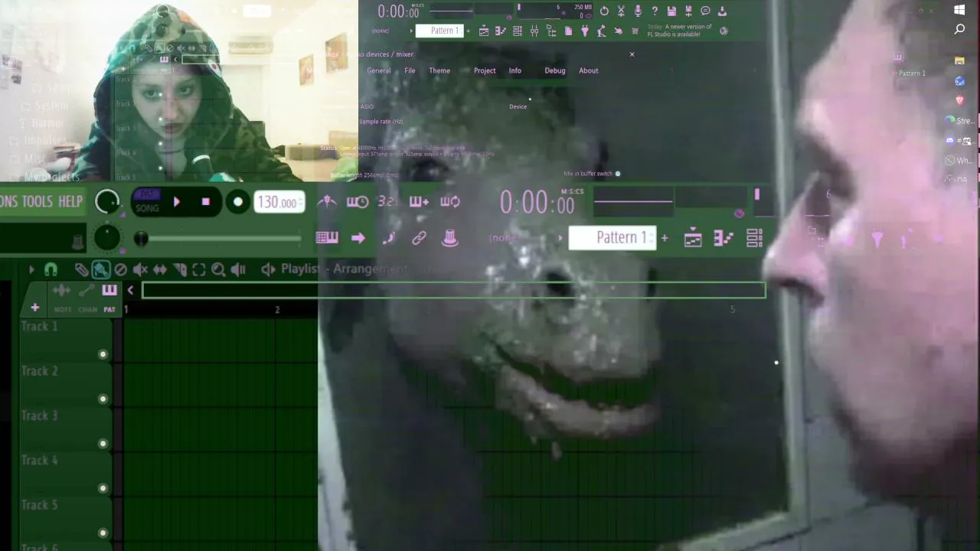980x551 pixels.
Task: Open the TOOLS menu
Action: tap(38, 202)
